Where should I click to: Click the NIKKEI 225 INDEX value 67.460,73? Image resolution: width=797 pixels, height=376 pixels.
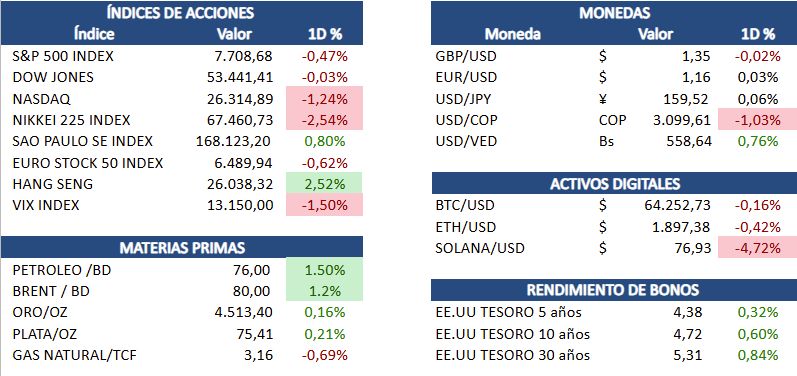click(x=240, y=120)
